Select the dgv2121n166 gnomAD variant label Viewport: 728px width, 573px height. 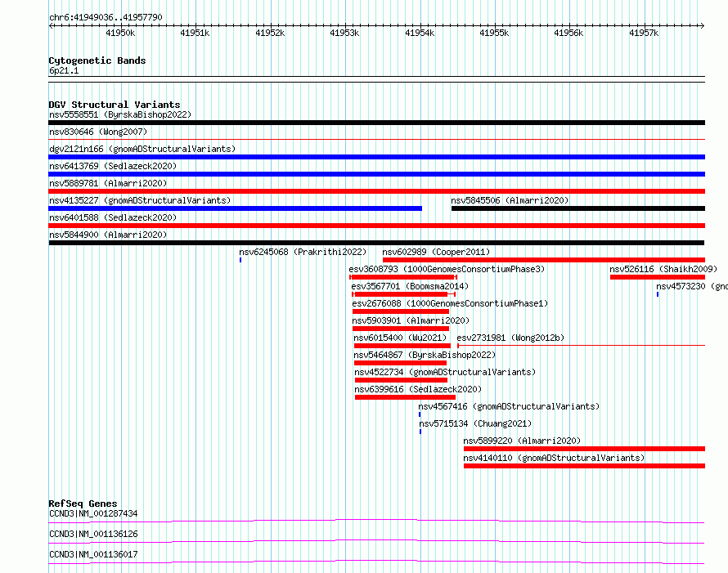click(x=142, y=149)
